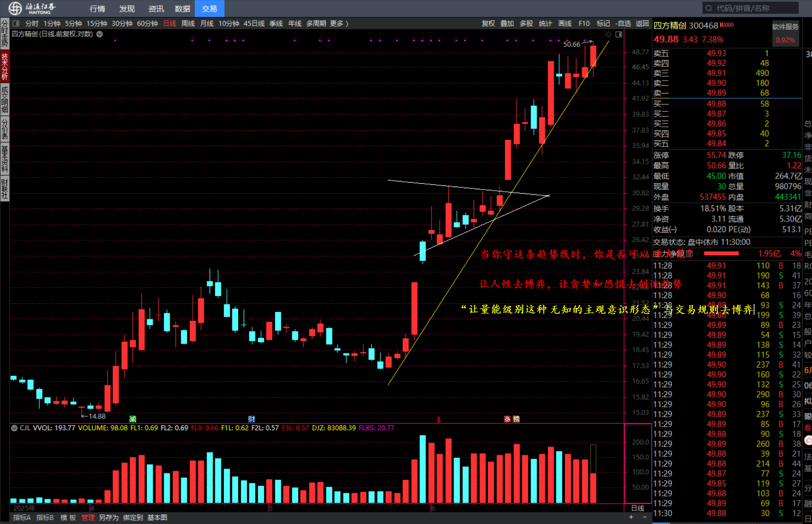Open the 行情 menu
This screenshot has width=812, height=524.
pos(97,8)
